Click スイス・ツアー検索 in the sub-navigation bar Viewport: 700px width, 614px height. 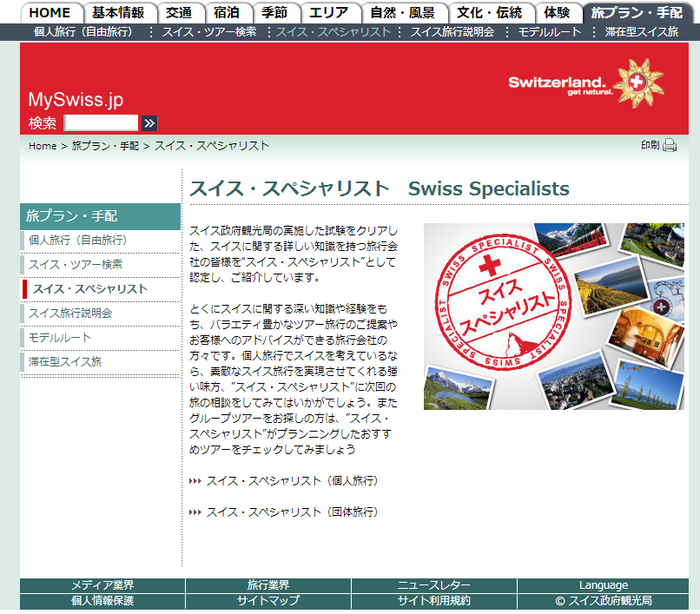[209, 32]
